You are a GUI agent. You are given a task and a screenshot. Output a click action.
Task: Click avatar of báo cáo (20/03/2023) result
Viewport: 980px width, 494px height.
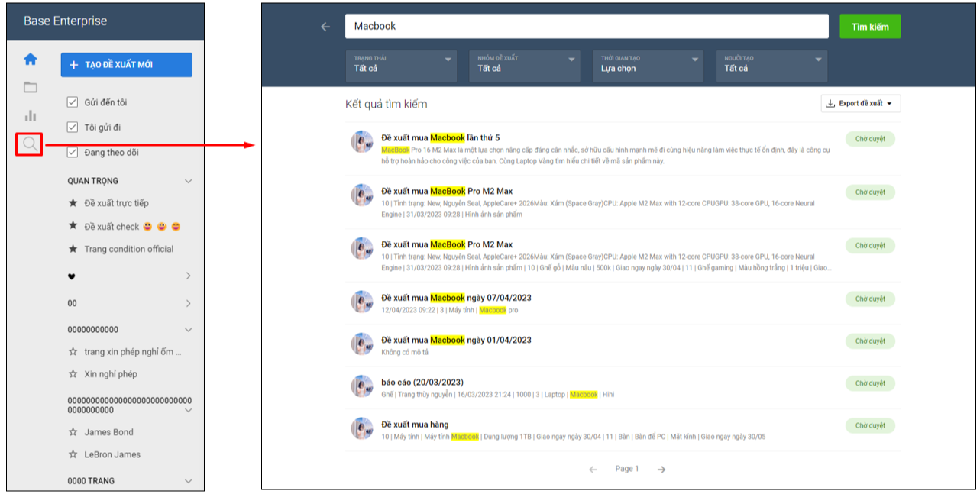pos(362,386)
